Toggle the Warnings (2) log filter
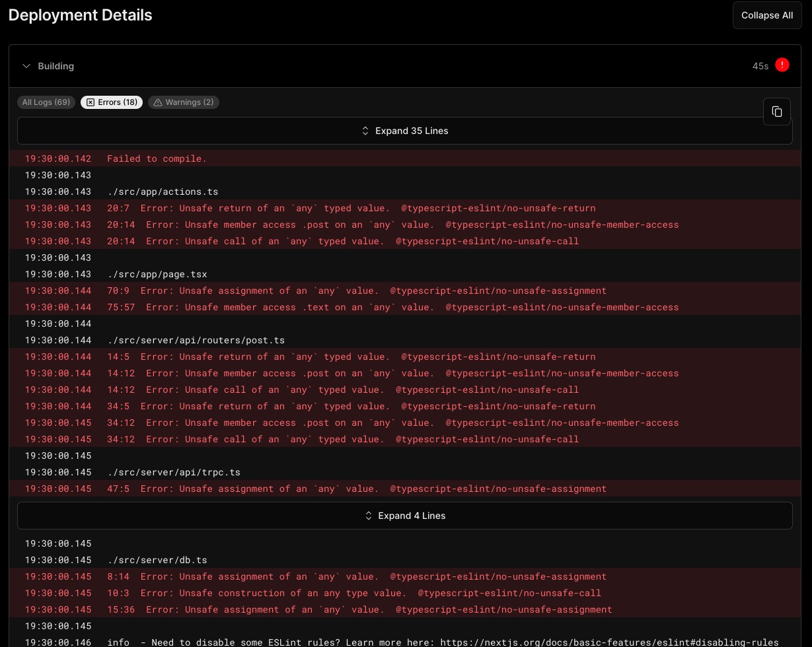The image size is (812, 647). click(184, 102)
